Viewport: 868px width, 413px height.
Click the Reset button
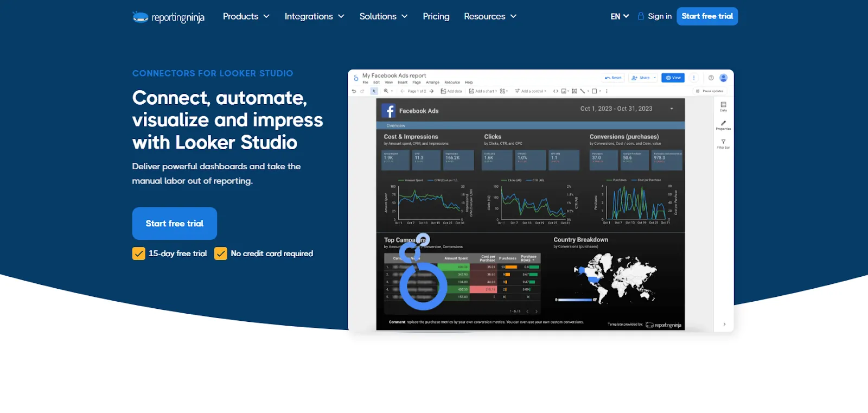[613, 78]
